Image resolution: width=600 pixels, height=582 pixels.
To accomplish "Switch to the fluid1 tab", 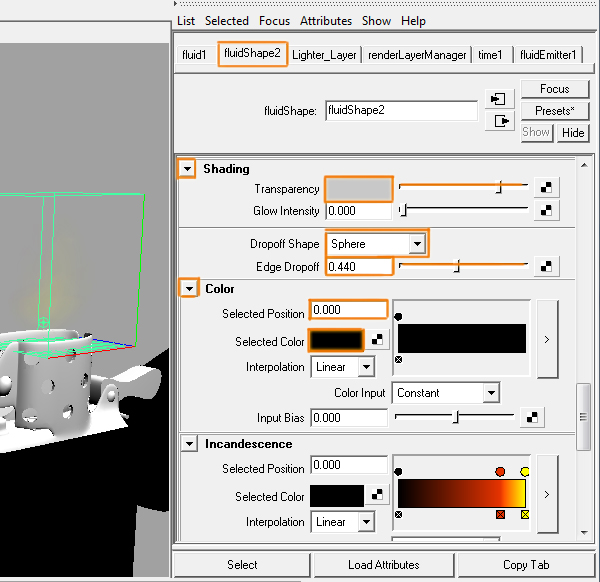I will (194, 55).
